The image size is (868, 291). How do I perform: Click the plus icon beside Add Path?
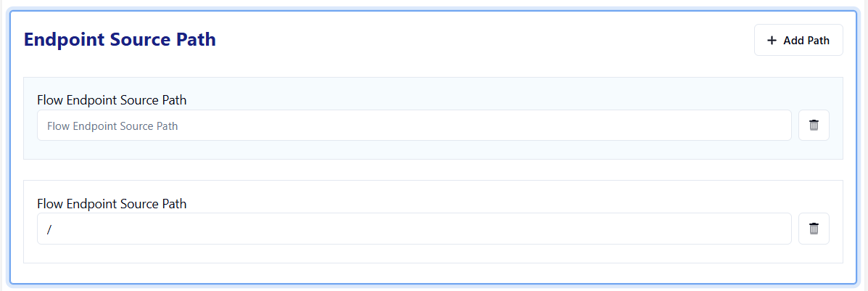pyautogui.click(x=772, y=41)
